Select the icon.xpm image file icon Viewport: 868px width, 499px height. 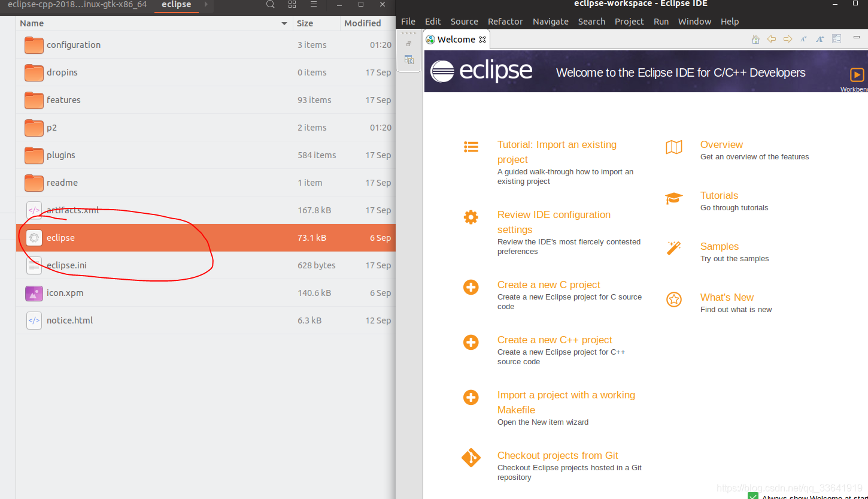[34, 293]
